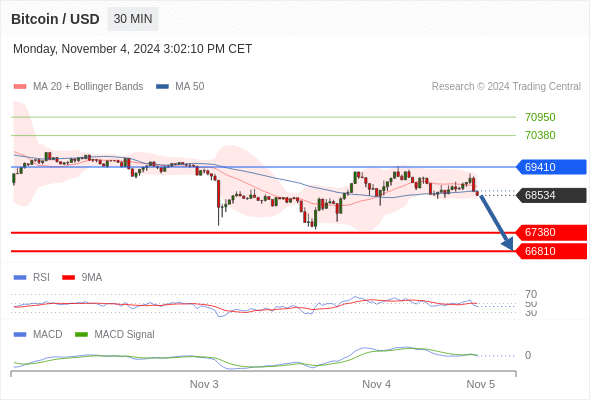Click the green MACD Signal legend swatch
The image size is (590, 400).
(x=81, y=335)
